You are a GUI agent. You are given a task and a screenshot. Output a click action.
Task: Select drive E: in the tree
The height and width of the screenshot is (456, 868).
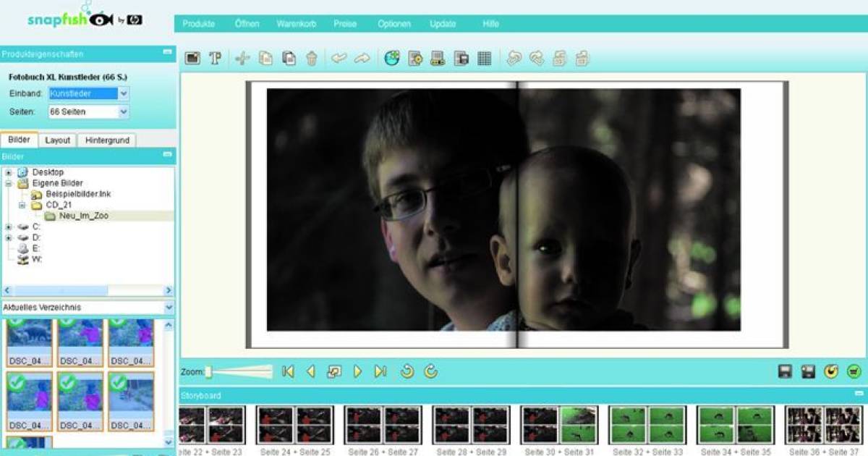35,248
